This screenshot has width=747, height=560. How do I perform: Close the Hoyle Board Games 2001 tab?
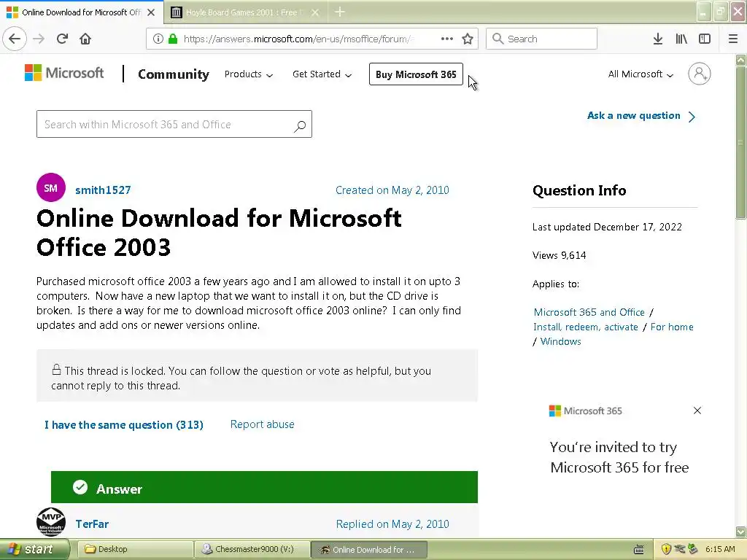315,12
